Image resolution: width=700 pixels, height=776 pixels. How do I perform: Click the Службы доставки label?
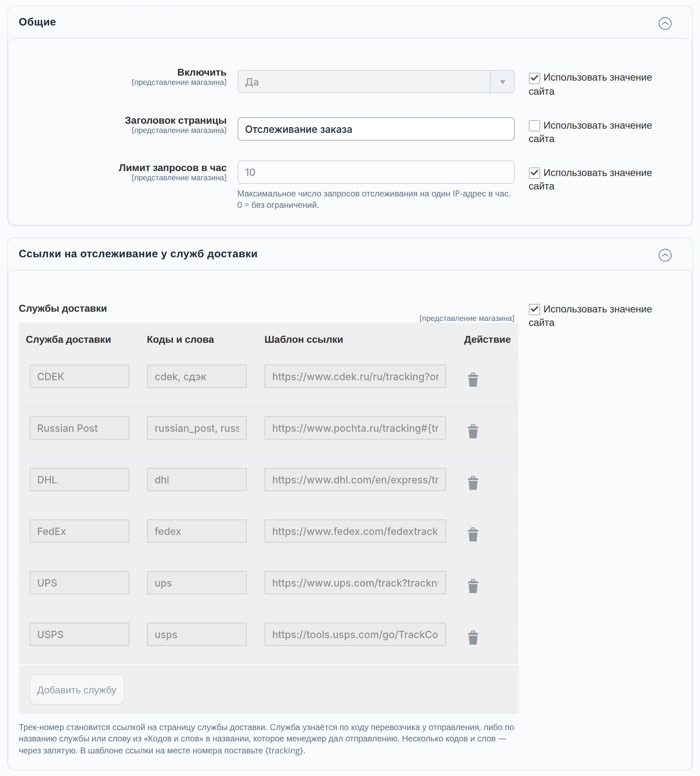tap(63, 308)
